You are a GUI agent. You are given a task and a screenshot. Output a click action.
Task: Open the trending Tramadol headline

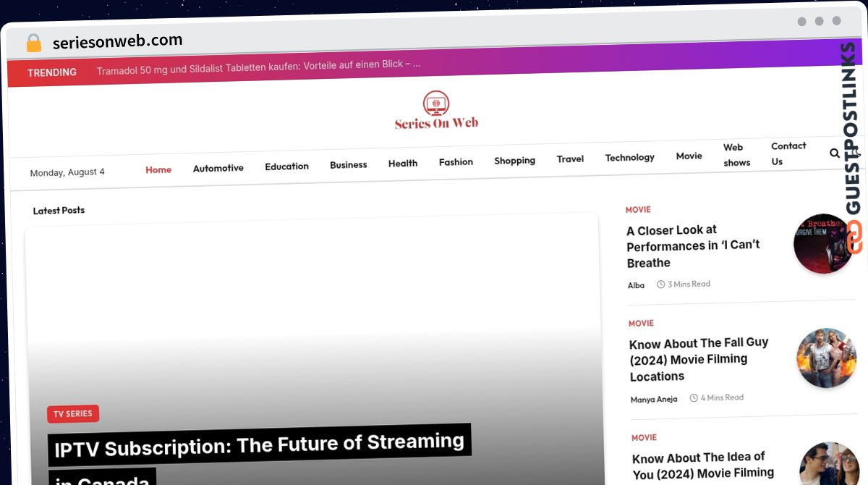pos(258,64)
